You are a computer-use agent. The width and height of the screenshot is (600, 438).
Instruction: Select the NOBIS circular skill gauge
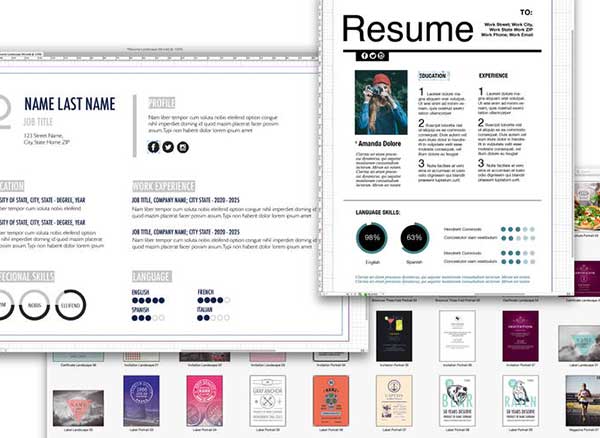point(34,305)
